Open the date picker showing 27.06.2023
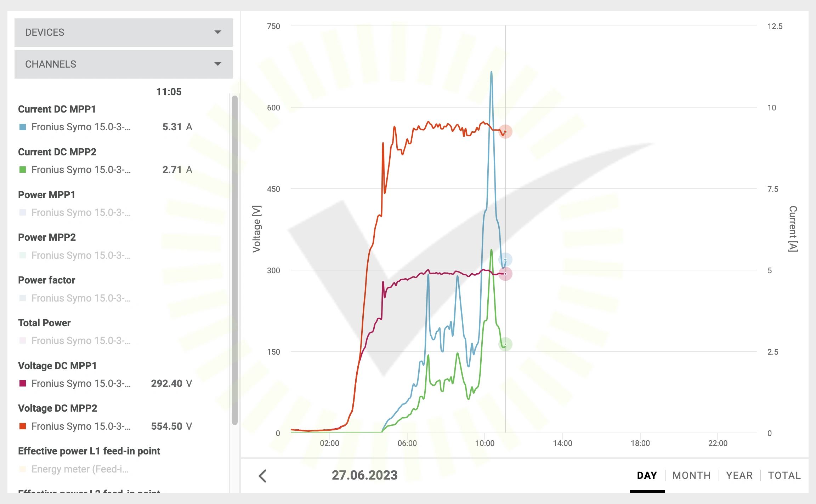 coord(364,475)
